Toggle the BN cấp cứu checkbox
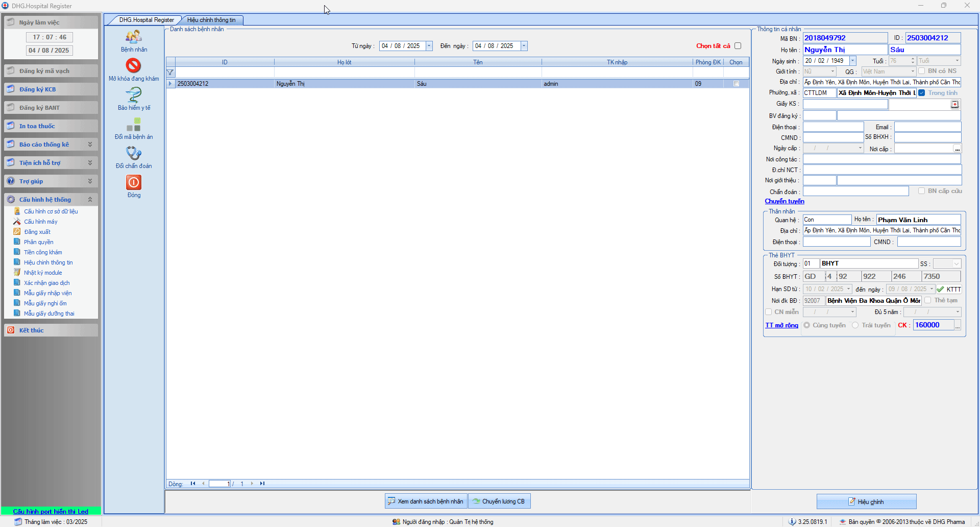 922,191
